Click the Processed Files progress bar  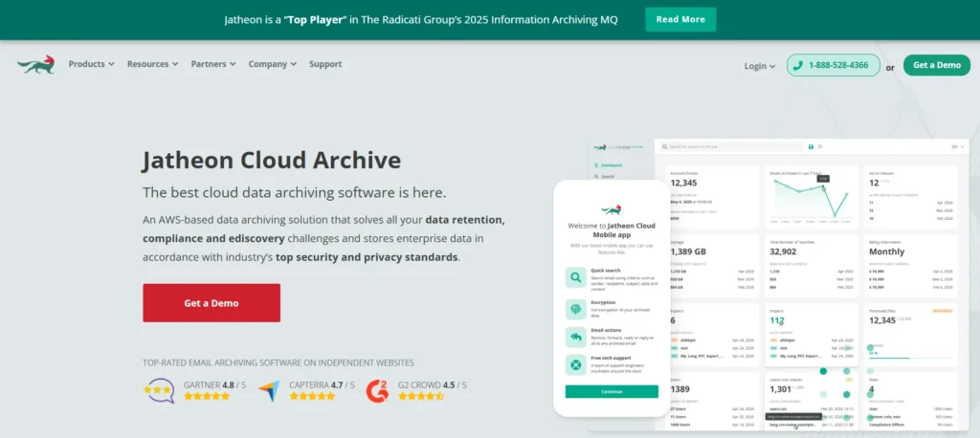[x=911, y=358]
